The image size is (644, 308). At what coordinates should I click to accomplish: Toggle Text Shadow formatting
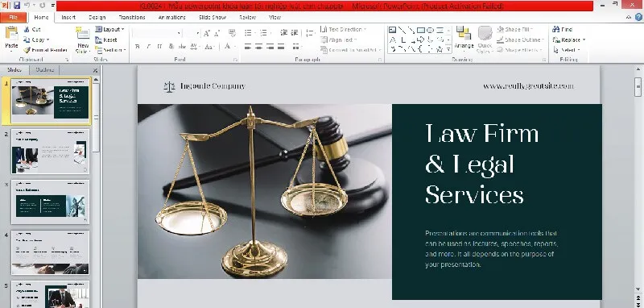pos(171,47)
